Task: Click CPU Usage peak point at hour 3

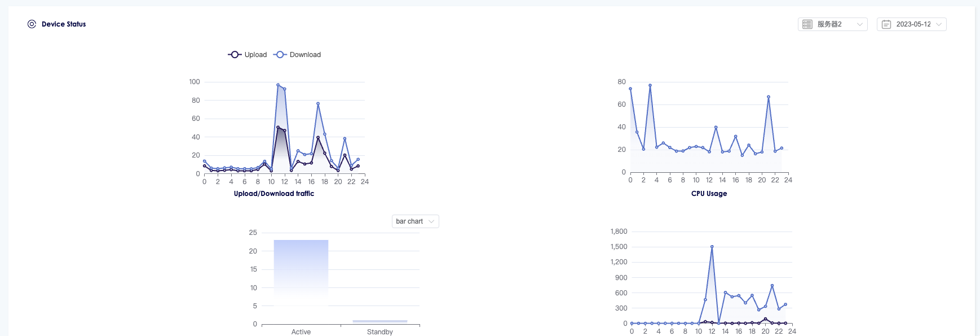Action: click(x=650, y=85)
